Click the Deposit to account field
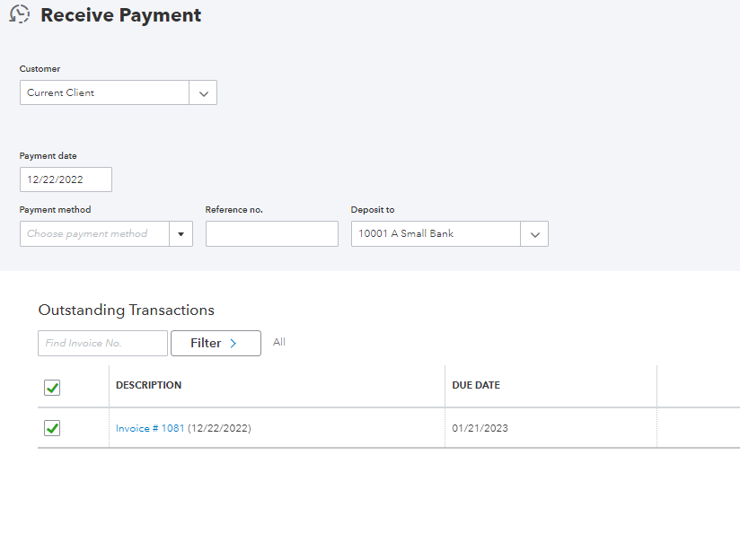 [436, 233]
